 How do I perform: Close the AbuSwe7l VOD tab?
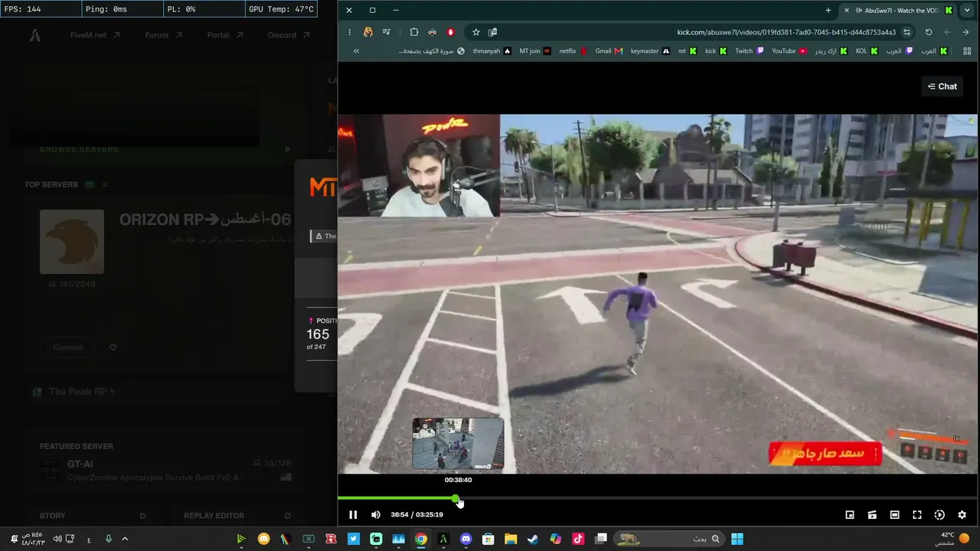point(847,11)
